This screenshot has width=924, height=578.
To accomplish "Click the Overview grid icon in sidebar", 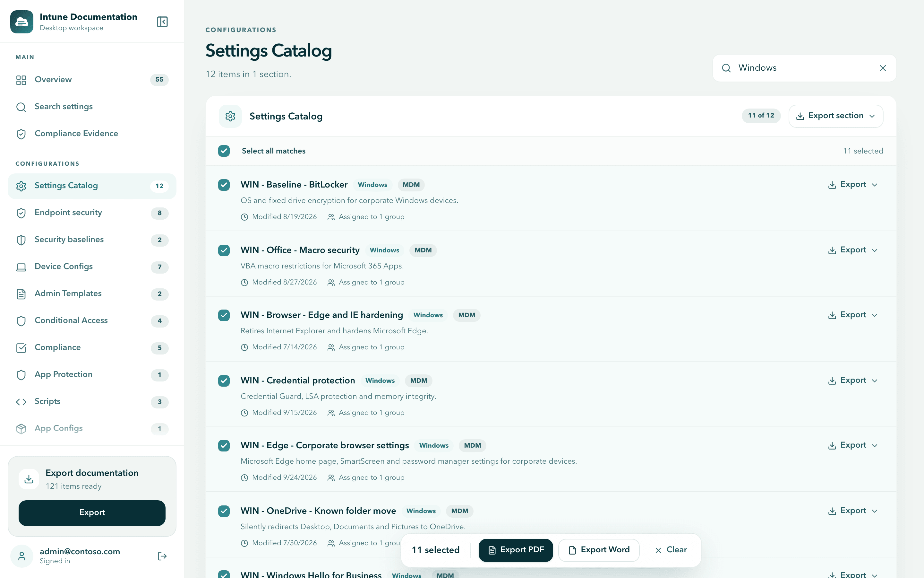I will 21,80.
